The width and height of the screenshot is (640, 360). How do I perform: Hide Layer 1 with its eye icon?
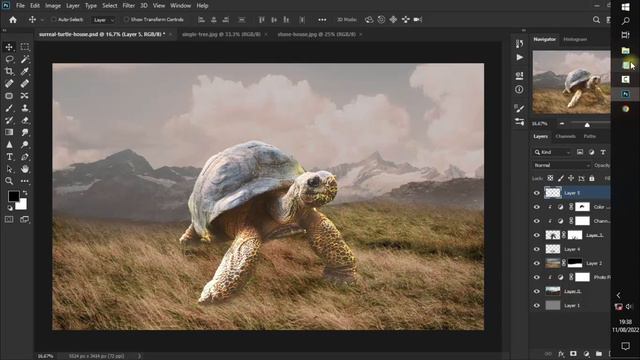(x=537, y=305)
